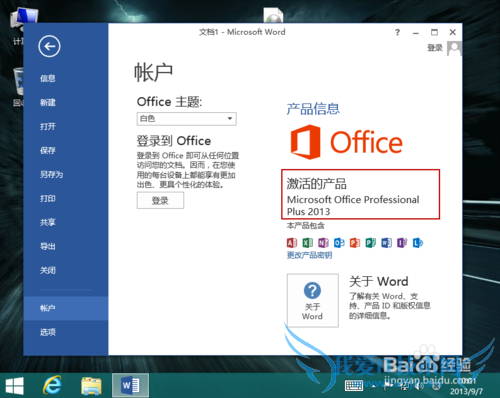Image resolution: width=500 pixels, height=398 pixels.
Task: Open the Windows Start button
Action: (x=15, y=386)
